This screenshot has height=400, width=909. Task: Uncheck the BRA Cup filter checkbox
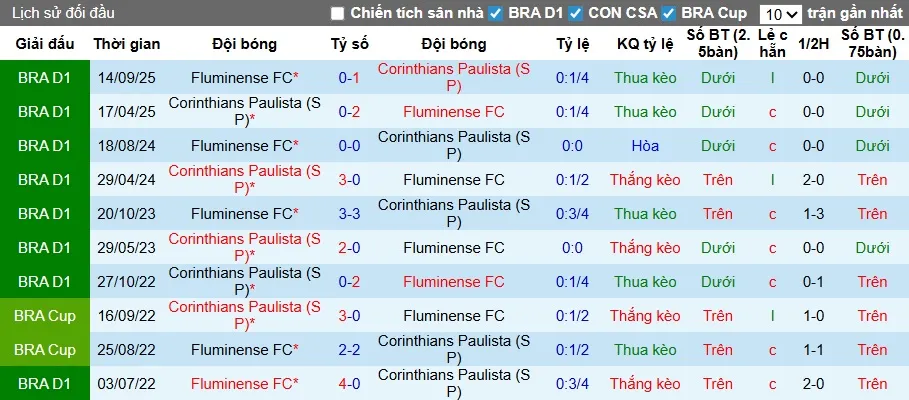pyautogui.click(x=668, y=13)
